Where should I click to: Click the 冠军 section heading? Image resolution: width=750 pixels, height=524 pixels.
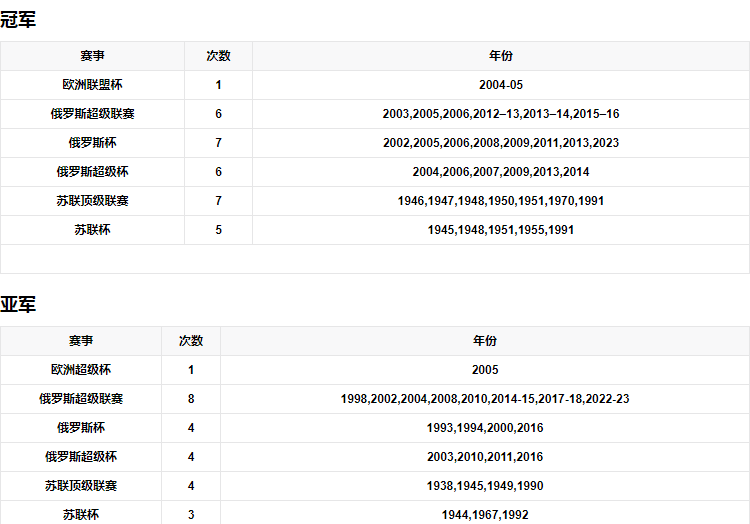(x=18, y=20)
